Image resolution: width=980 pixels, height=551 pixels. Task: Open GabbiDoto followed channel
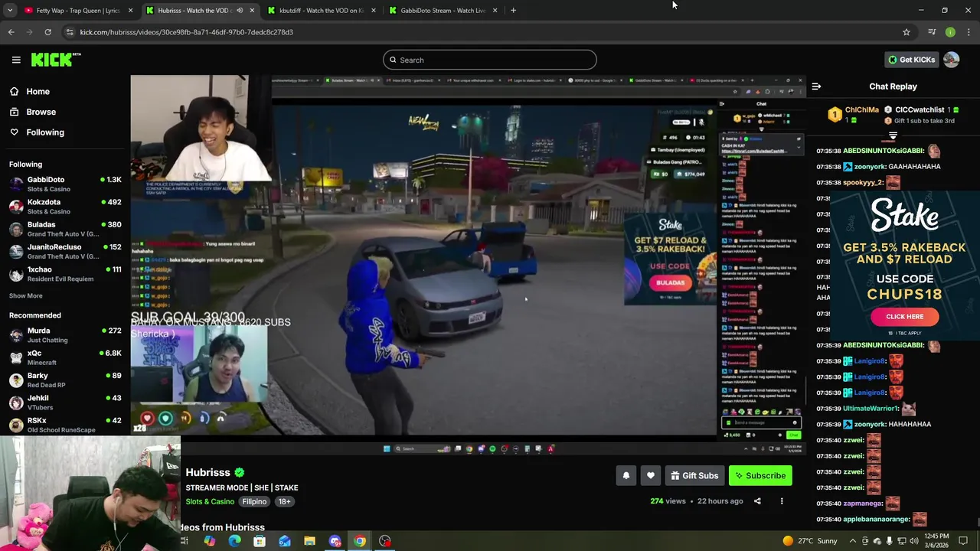point(65,184)
